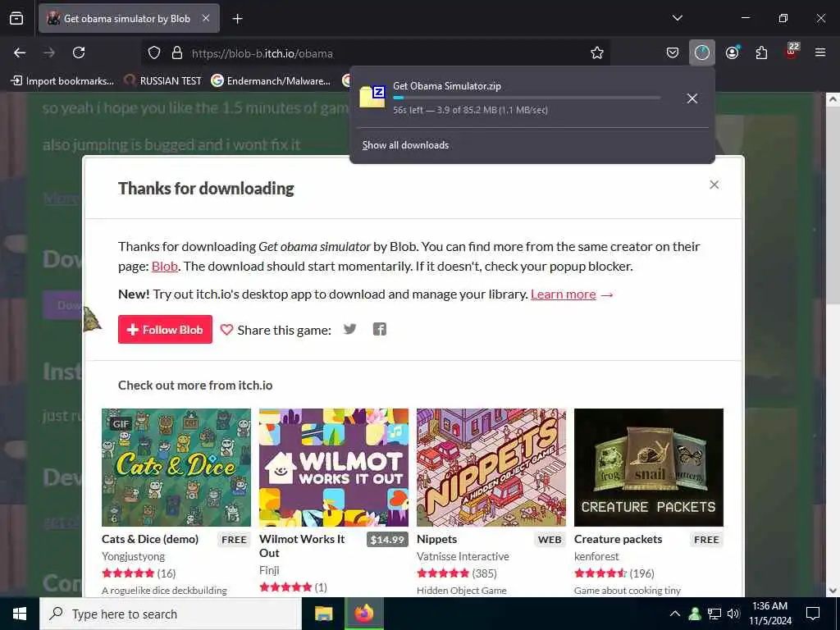840x630 pixels.
Task: Close the Get obama simulator tab
Action: point(206,18)
